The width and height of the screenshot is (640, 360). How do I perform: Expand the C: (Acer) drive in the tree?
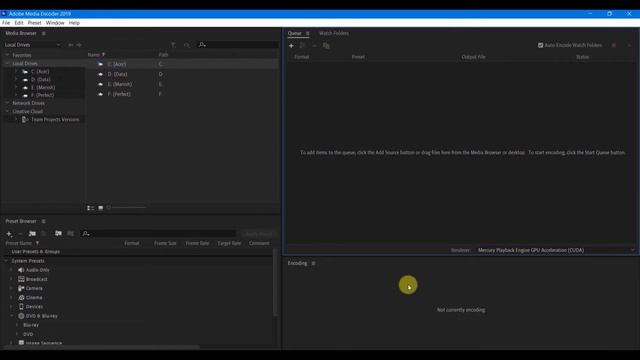(x=16, y=71)
